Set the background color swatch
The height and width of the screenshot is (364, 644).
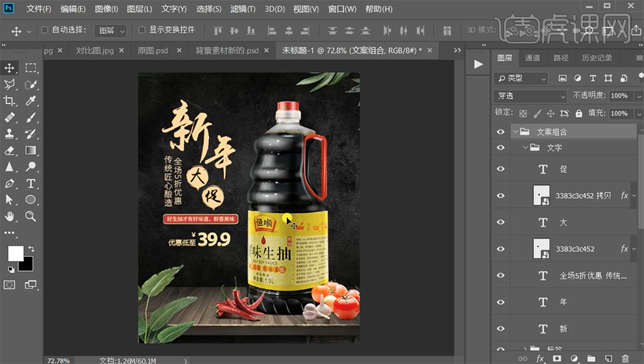pos(27,265)
